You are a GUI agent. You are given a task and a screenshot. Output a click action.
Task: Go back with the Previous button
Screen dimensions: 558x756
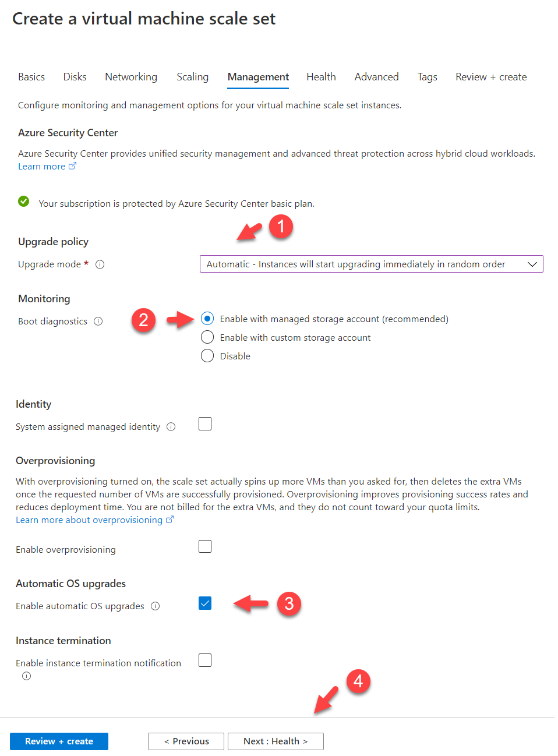186,741
